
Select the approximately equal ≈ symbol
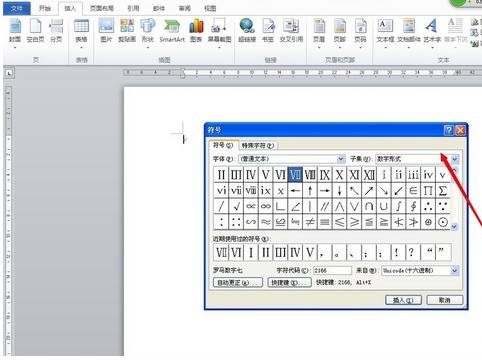point(266,222)
